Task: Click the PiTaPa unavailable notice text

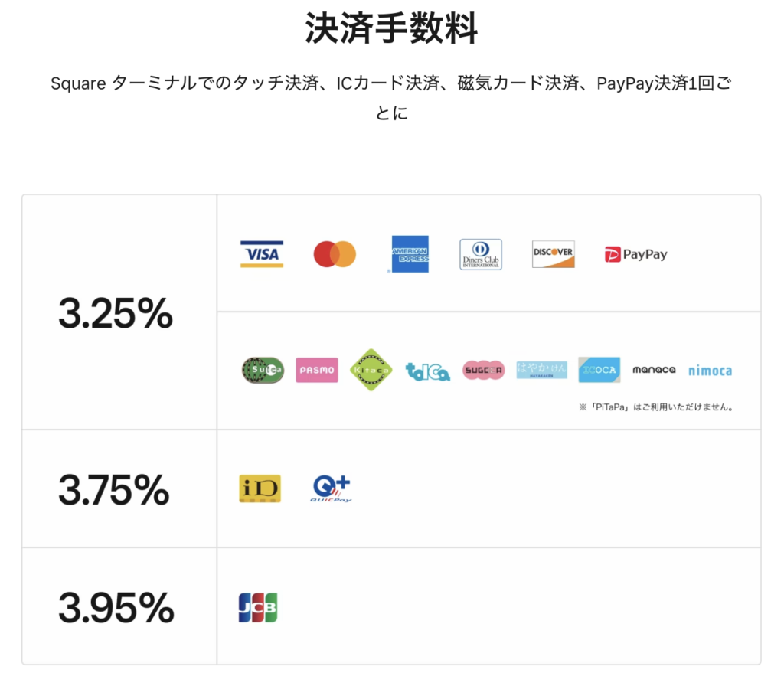Action: coord(656,407)
